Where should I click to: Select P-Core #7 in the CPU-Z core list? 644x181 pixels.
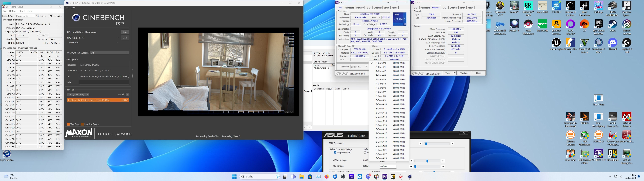[389, 92]
